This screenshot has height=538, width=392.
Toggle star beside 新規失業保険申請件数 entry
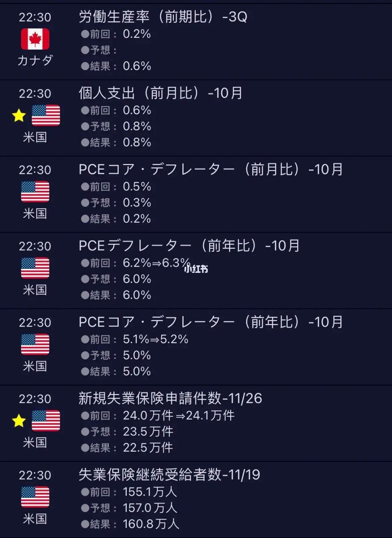click(x=19, y=421)
